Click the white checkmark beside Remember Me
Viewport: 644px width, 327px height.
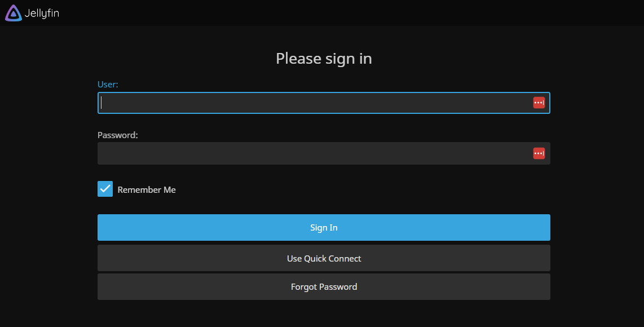coord(105,189)
